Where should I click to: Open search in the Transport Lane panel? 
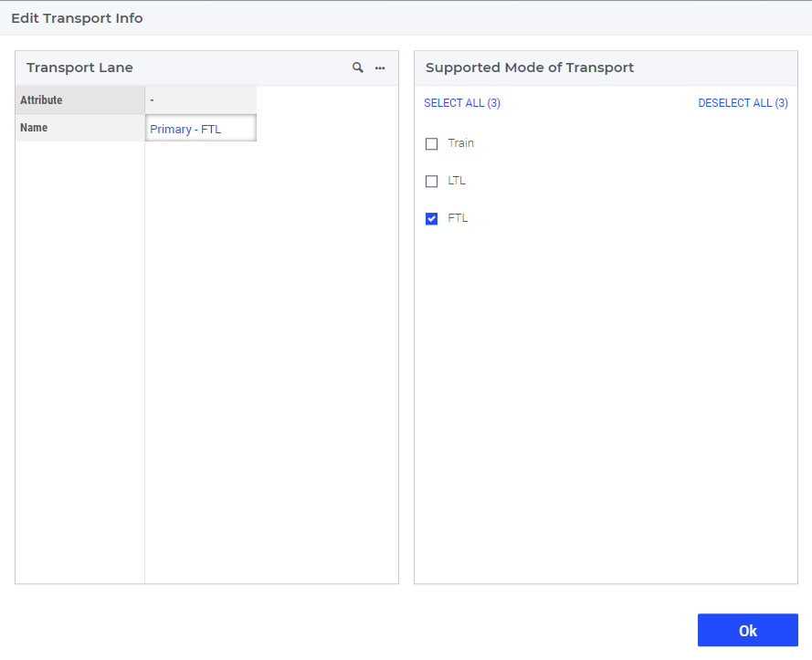(x=357, y=68)
